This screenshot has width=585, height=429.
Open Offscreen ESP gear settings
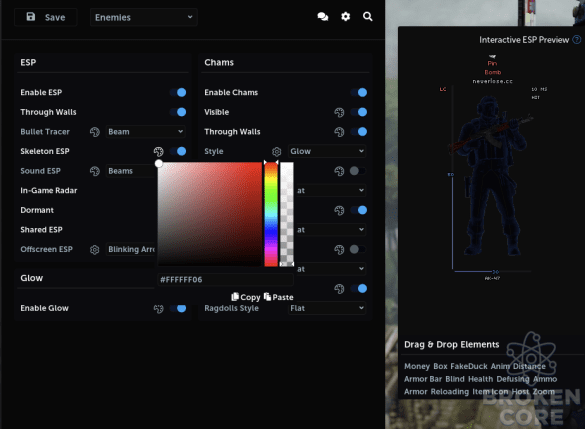95,250
